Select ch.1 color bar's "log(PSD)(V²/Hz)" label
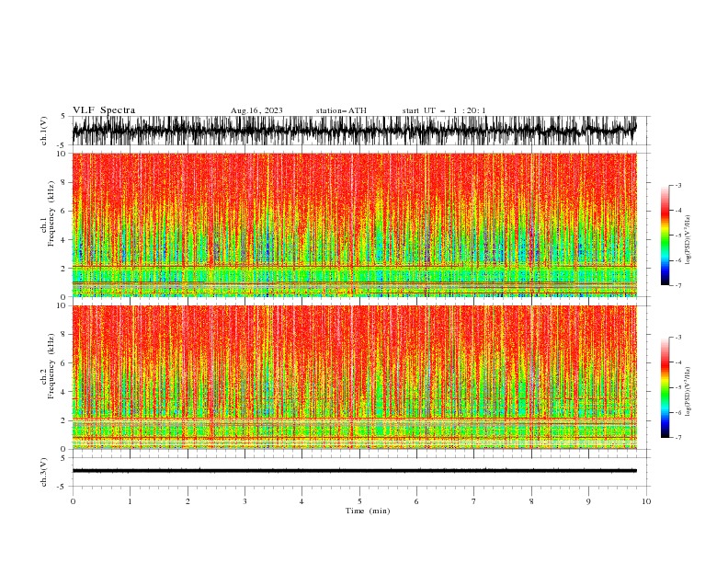The width and height of the screenshot is (728, 563). (x=688, y=240)
